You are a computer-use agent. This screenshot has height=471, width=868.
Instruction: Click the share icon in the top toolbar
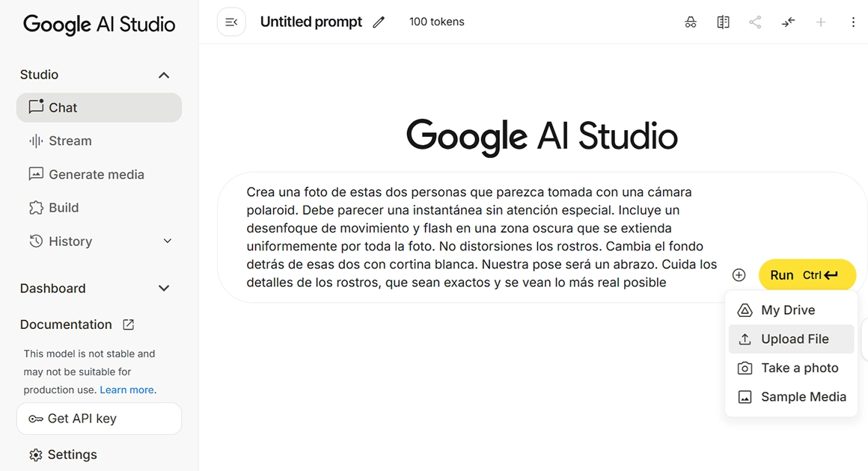coord(755,22)
